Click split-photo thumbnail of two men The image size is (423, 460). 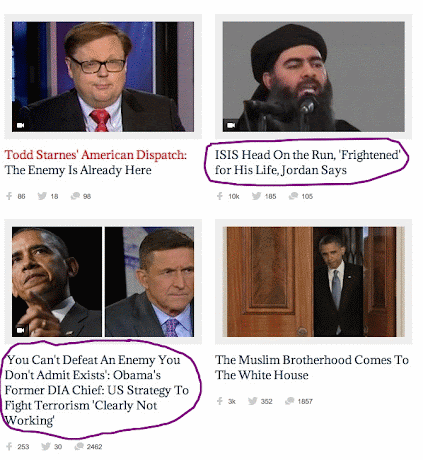tap(103, 282)
